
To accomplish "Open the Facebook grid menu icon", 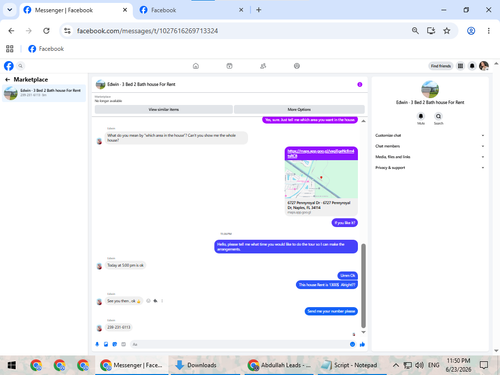I will pyautogui.click(x=460, y=66).
